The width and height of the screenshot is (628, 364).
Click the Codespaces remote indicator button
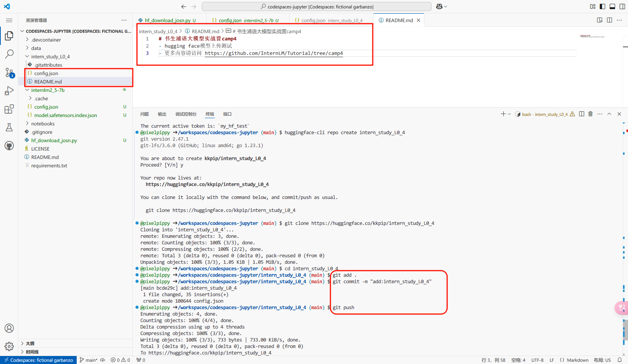point(39,360)
